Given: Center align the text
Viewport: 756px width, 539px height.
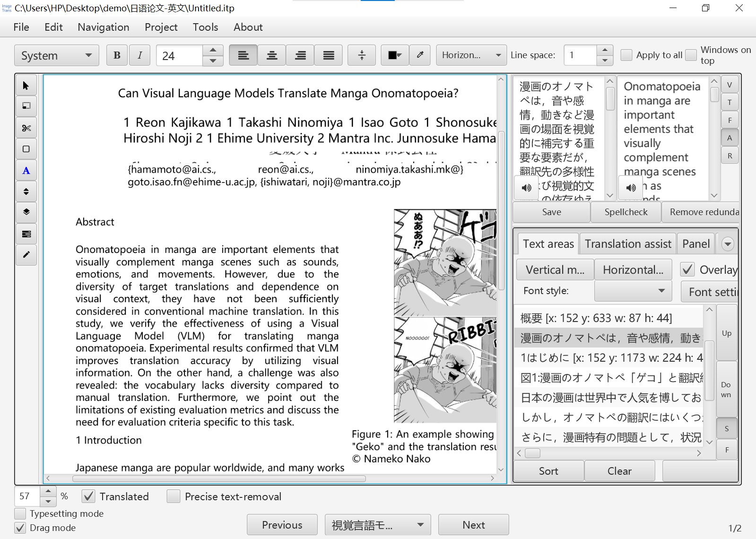Looking at the screenshot, I should click(x=271, y=55).
